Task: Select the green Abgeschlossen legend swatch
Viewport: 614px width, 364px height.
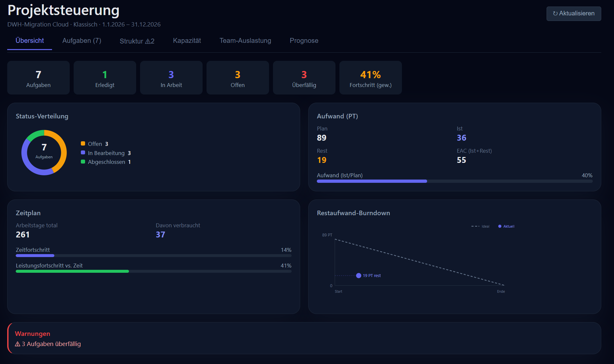Action: (x=83, y=162)
